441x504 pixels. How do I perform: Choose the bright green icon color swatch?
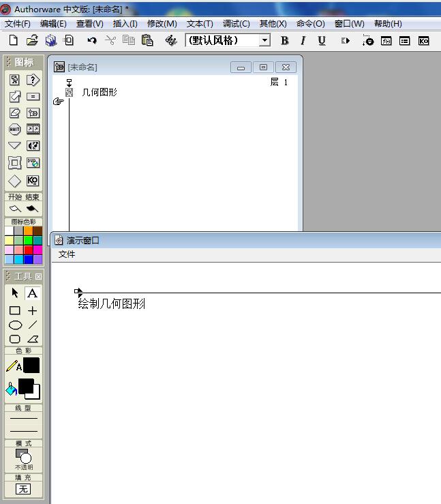[x=28, y=241]
